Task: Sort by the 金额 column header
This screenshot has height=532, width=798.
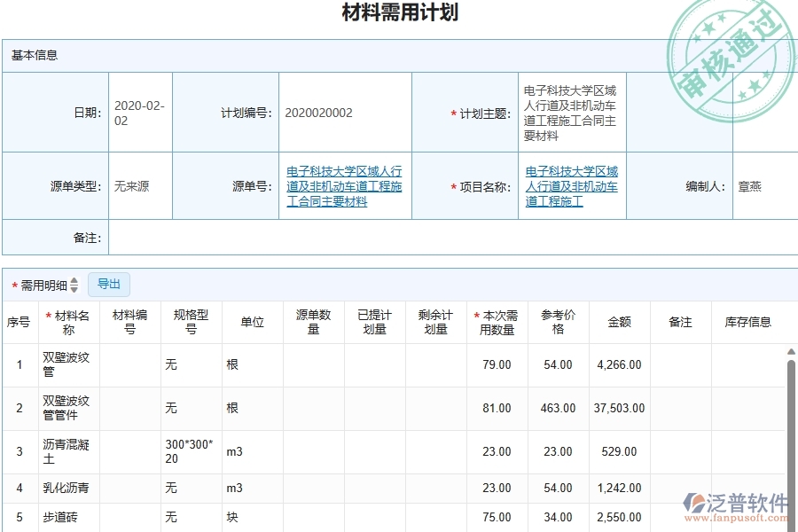Action: coord(620,322)
